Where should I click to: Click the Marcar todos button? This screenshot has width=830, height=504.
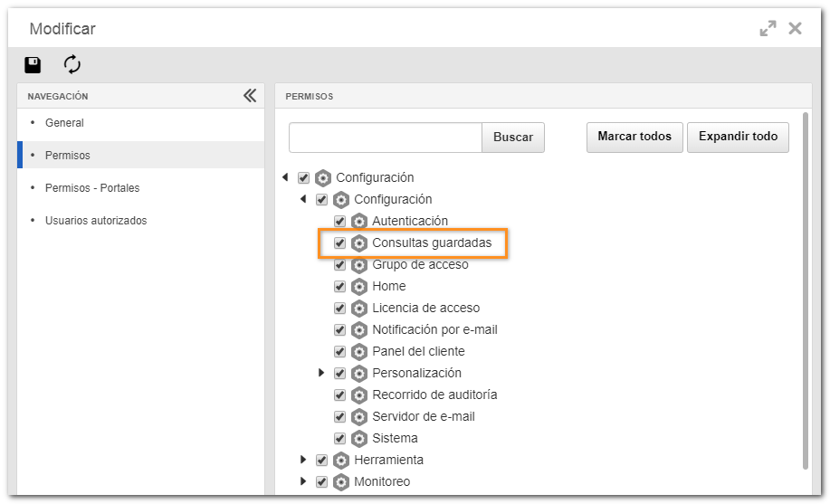coord(634,138)
